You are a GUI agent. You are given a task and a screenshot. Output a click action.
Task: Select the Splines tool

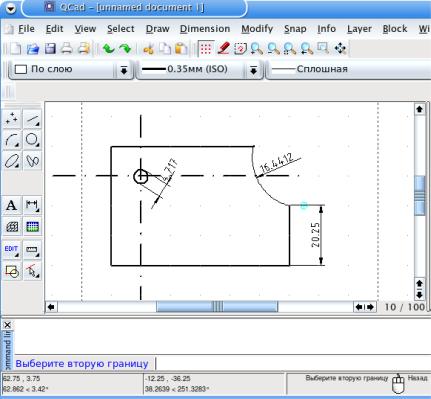click(32, 161)
